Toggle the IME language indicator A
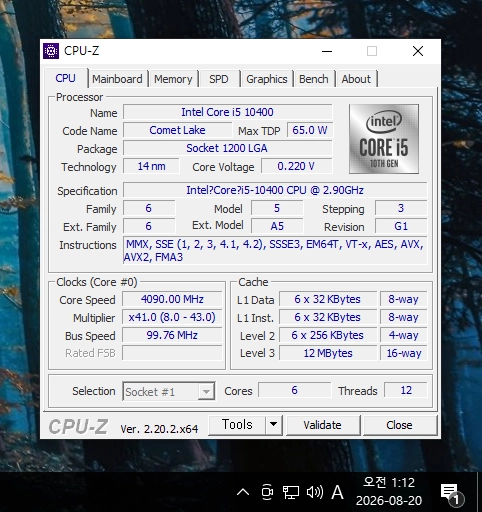The height and width of the screenshot is (512, 482). point(337,492)
